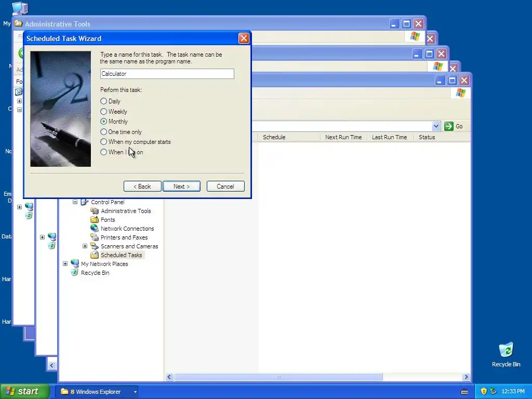Viewport: 532px width, 399px height.
Task: Expand the tree node in third background window
Action: pos(42,237)
